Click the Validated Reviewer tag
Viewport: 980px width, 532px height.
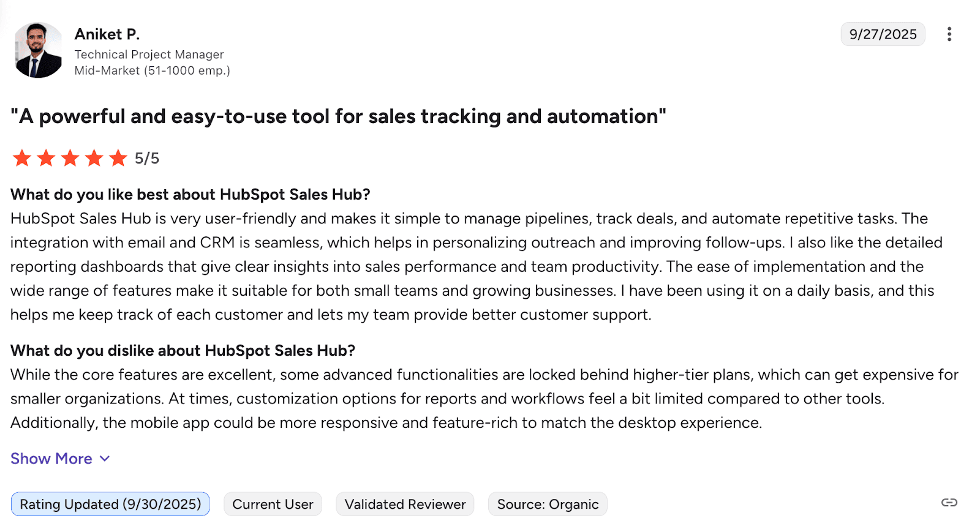coord(405,504)
